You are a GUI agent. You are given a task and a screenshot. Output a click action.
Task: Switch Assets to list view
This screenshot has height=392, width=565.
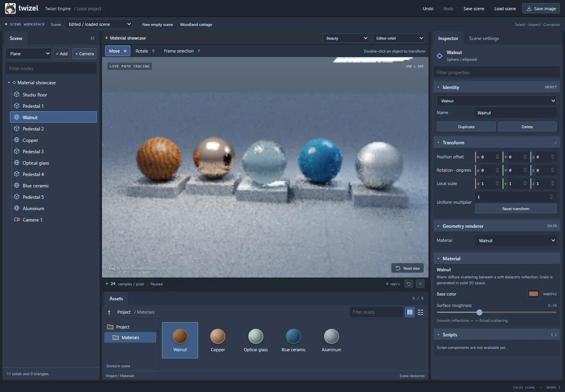click(420, 312)
